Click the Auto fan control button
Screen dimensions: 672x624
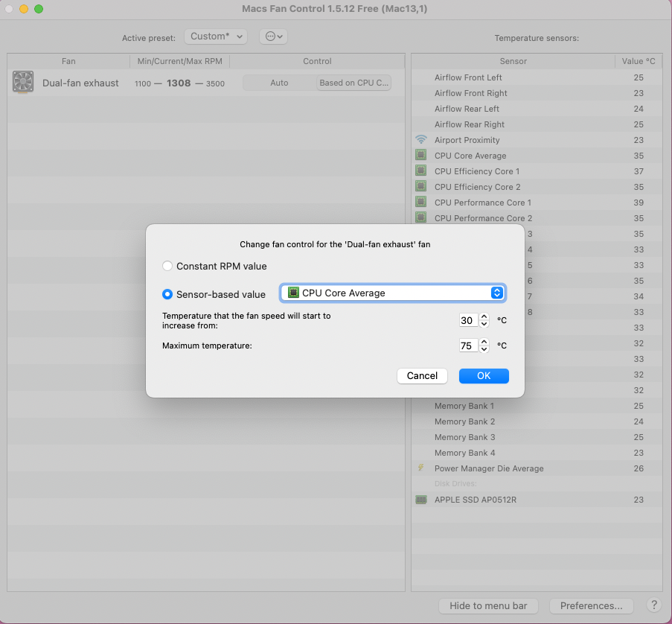[279, 83]
